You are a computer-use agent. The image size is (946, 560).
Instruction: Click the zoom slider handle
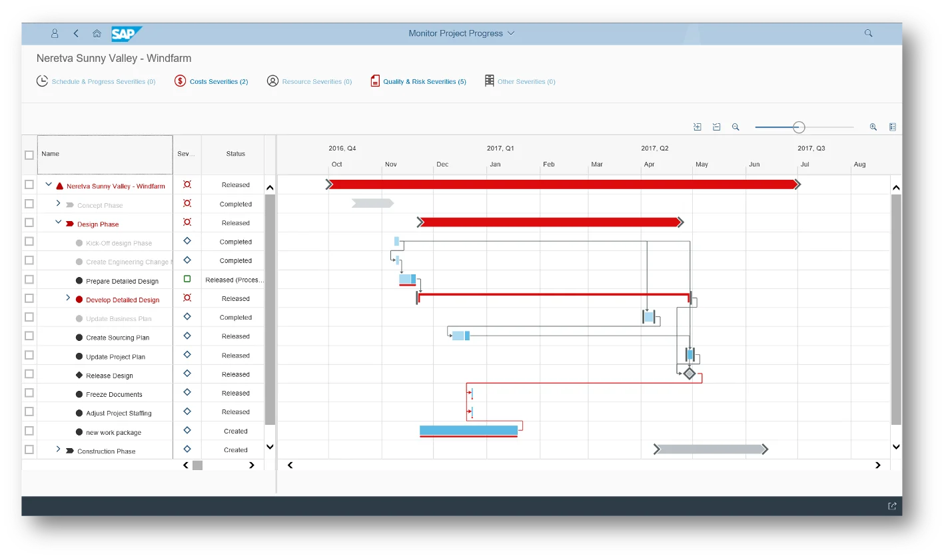pos(799,127)
